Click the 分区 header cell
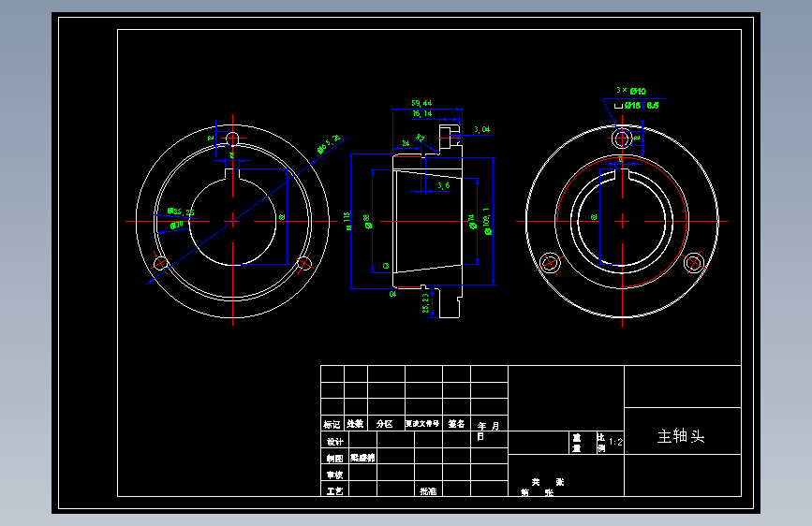 point(384,424)
